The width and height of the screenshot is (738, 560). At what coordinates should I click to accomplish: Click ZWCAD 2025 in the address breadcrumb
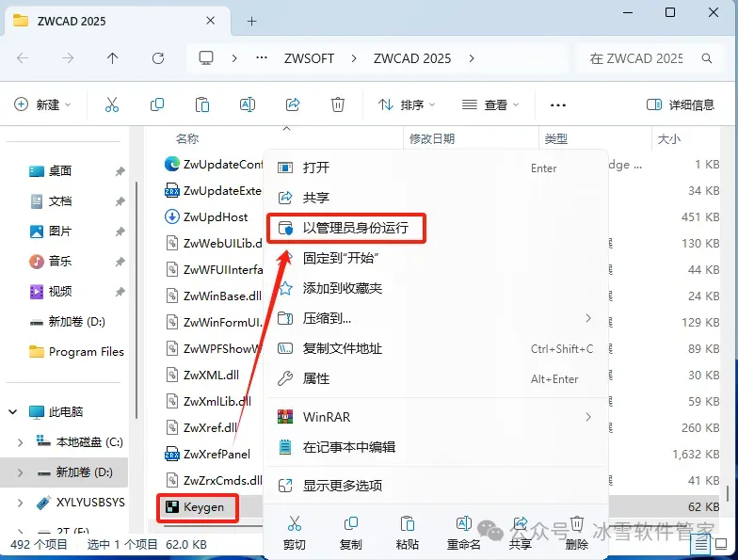pos(412,58)
